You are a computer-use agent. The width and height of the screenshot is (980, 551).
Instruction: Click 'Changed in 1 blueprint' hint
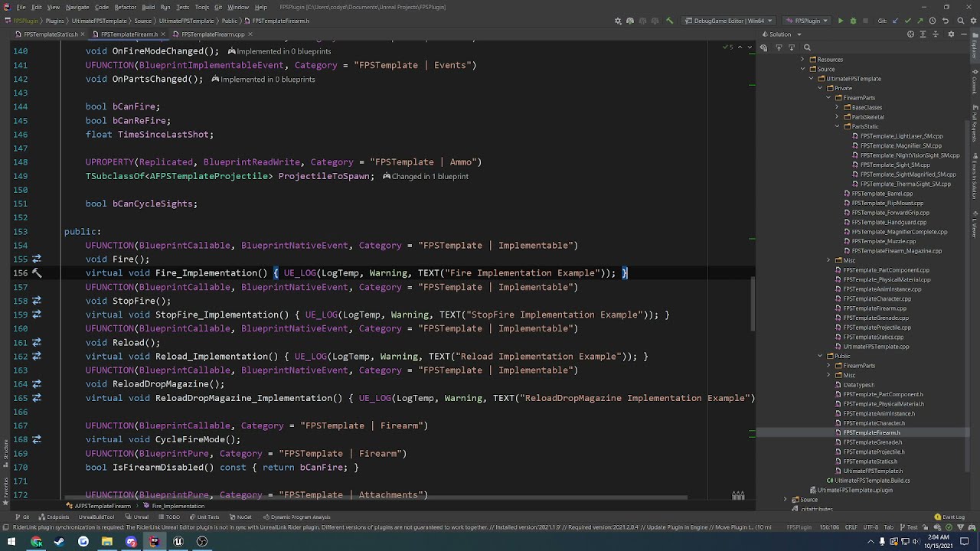tap(425, 177)
